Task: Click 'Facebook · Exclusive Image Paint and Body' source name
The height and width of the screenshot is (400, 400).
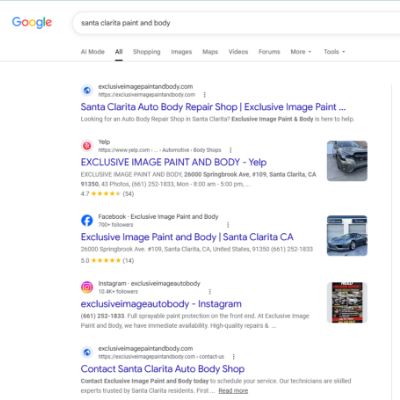Action: tap(158, 216)
